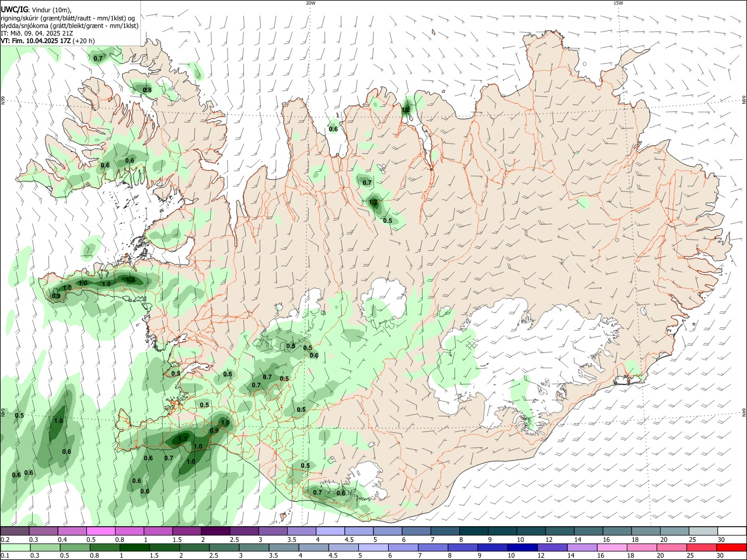Image resolution: width=747 pixels, height=560 pixels.
Task: Select the pink-red rain swatch at 25
Action: pyautogui.click(x=701, y=547)
